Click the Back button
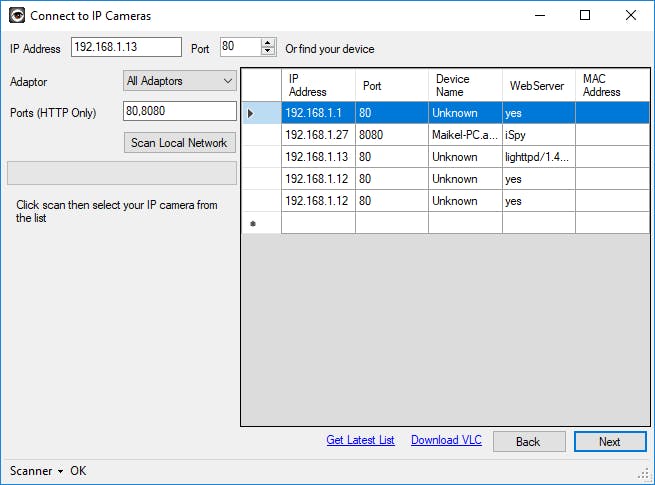 [528, 442]
